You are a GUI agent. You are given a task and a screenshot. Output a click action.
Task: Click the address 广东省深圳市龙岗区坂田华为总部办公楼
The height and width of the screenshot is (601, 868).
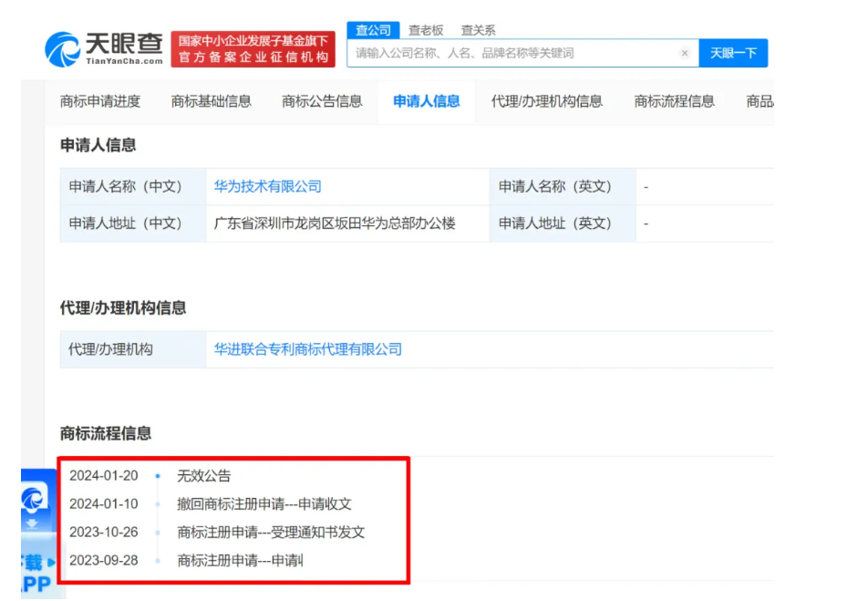335,223
